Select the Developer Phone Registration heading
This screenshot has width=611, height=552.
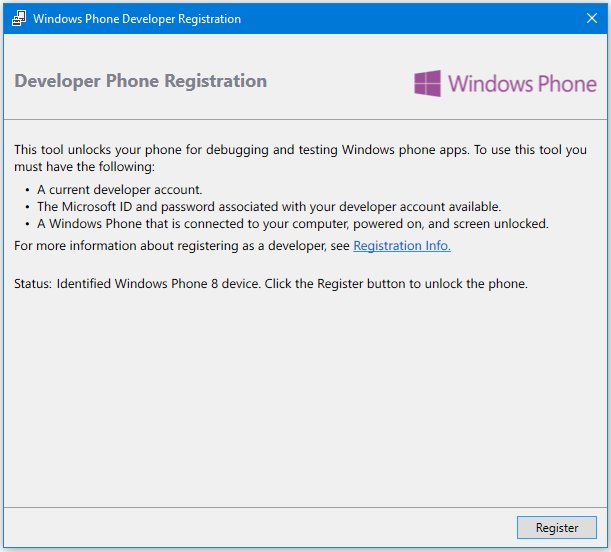pyautogui.click(x=141, y=81)
